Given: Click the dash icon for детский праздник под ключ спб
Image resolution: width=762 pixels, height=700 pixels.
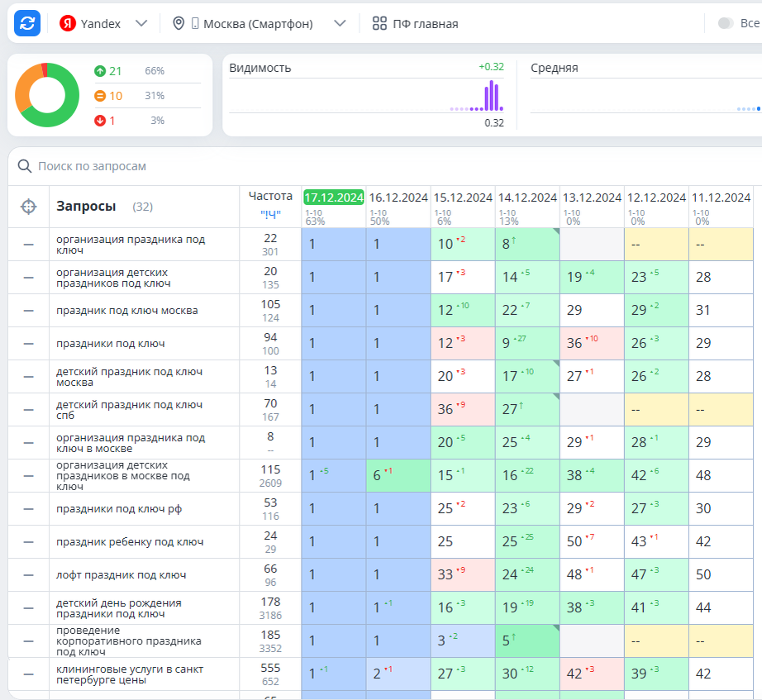Looking at the screenshot, I should tap(29, 410).
